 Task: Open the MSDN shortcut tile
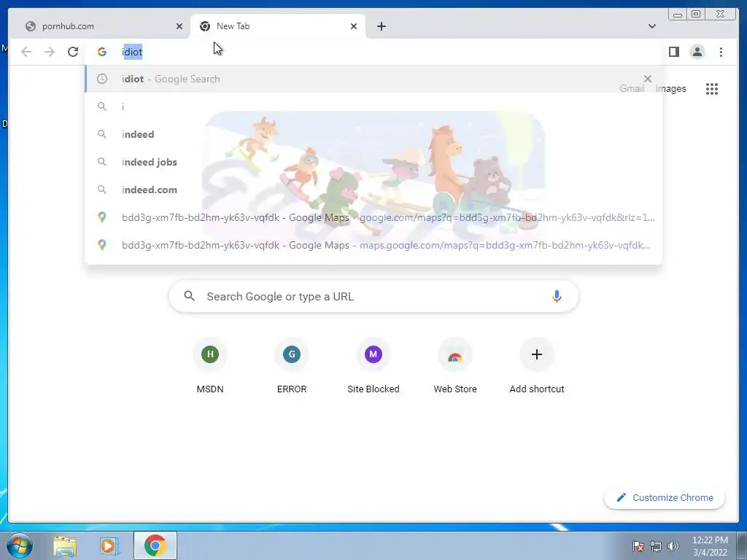click(x=210, y=366)
